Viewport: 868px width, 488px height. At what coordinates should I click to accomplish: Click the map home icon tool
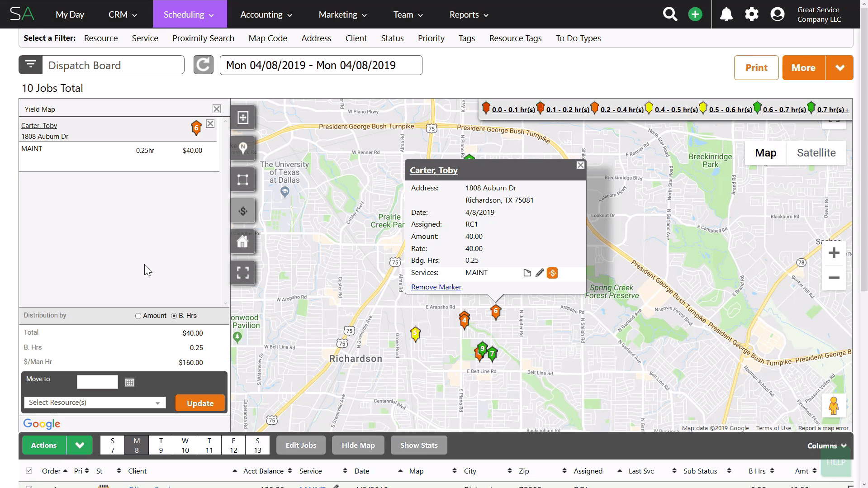pos(243,242)
